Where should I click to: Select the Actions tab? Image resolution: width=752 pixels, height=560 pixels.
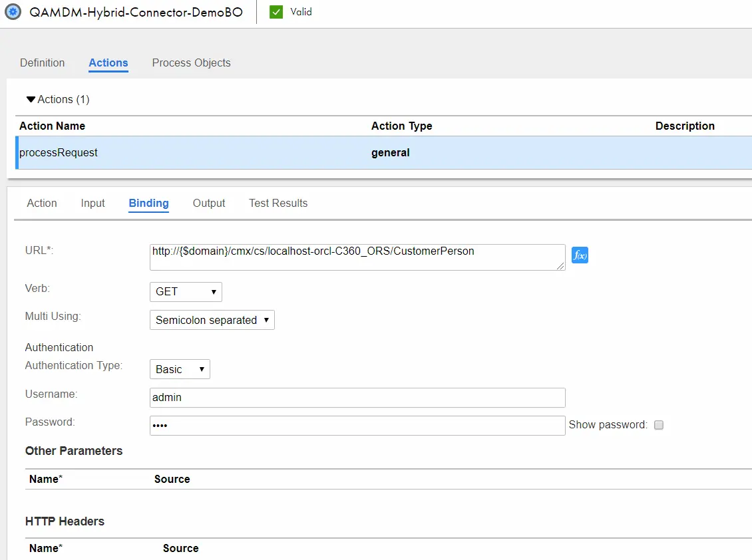point(108,63)
